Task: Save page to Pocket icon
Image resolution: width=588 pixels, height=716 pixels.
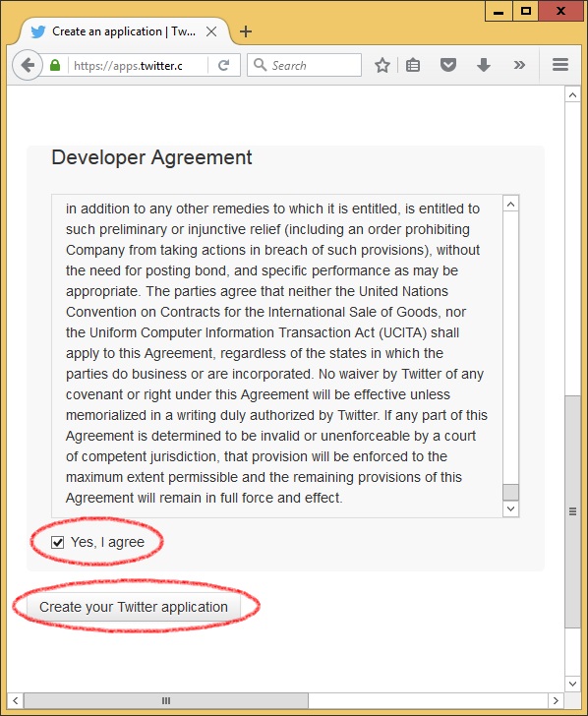Action: [447, 65]
